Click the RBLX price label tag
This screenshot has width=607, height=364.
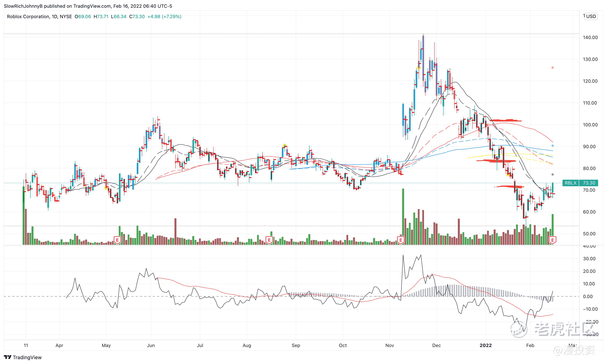tap(570, 183)
